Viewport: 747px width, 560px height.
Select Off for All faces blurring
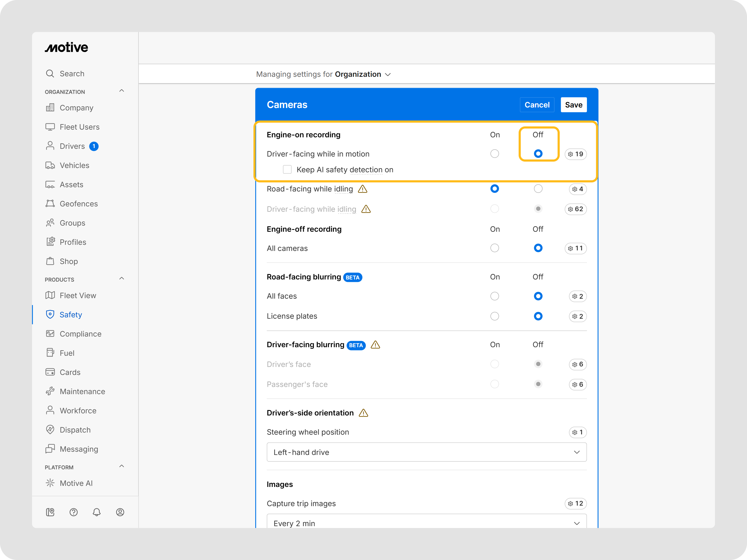point(538,296)
